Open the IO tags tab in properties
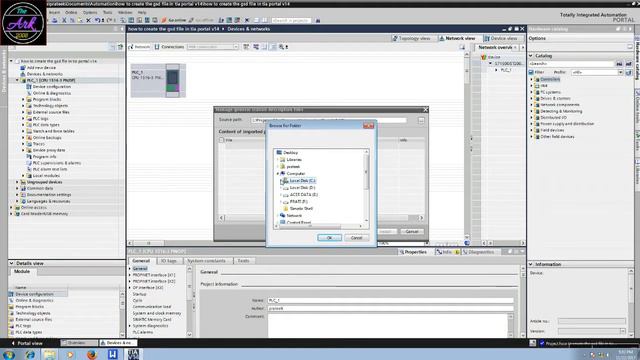Viewport: 640px width, 360px height. (x=169, y=261)
